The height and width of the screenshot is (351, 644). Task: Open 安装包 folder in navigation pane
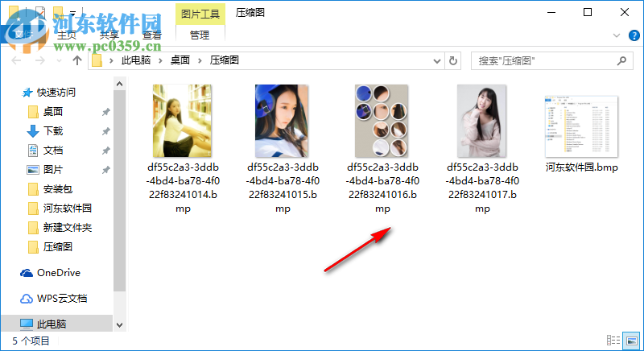click(58, 189)
